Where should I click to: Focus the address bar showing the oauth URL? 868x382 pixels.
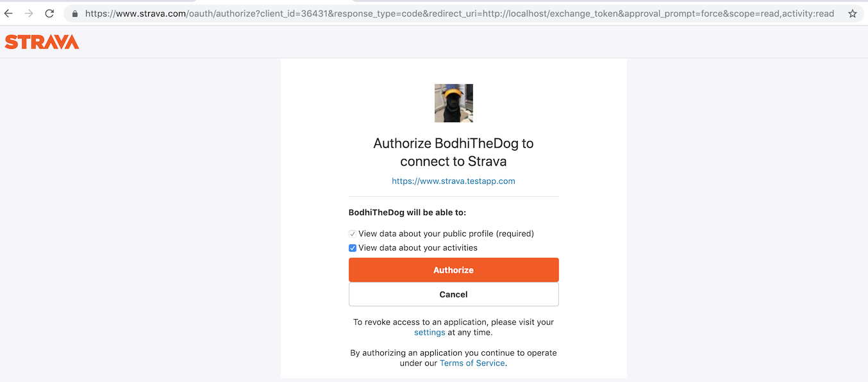click(460, 13)
